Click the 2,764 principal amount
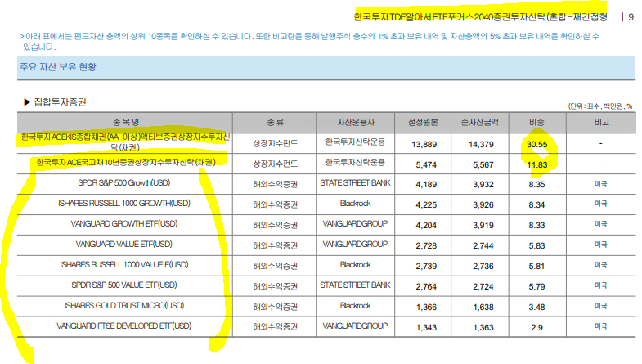This screenshot has height=364, width=642. pos(426,286)
